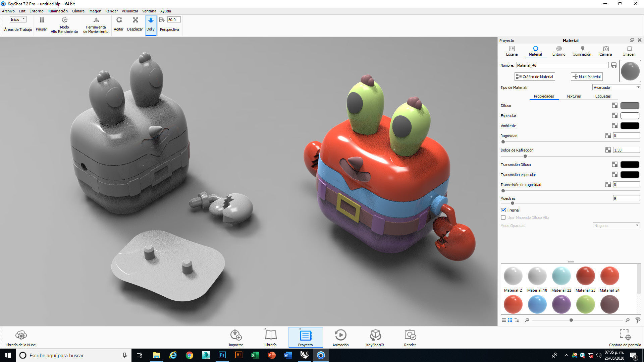Switch to the Etiquetas tab
This screenshot has width=644, height=362.
603,97
